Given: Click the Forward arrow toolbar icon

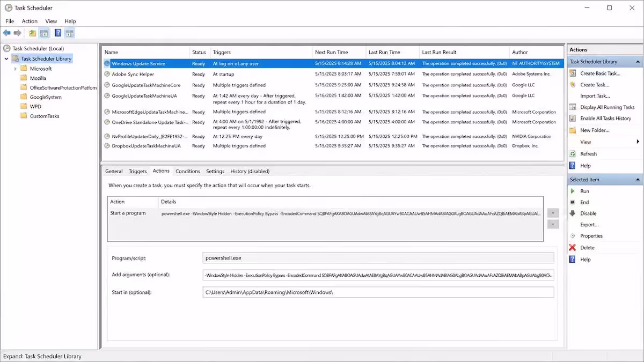Looking at the screenshot, I should [x=17, y=33].
